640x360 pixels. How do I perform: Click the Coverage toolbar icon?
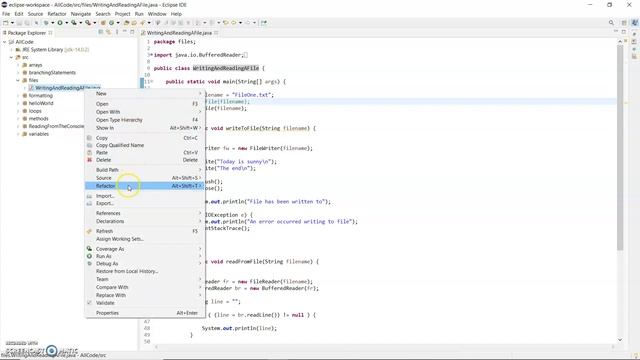[x=74, y=23]
